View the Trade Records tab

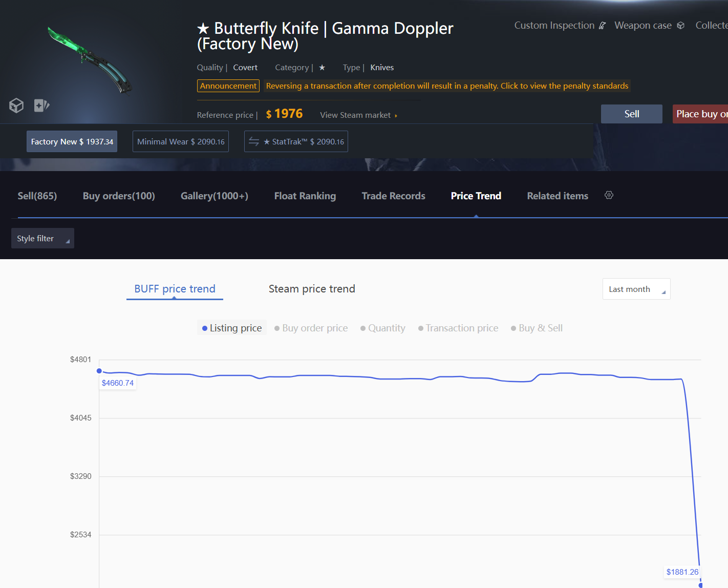point(394,196)
